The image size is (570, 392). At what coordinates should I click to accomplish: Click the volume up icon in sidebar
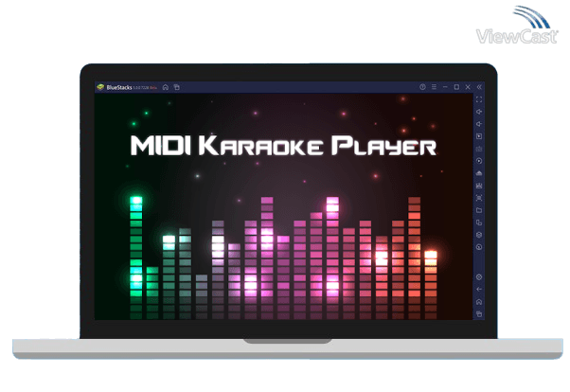[479, 112]
